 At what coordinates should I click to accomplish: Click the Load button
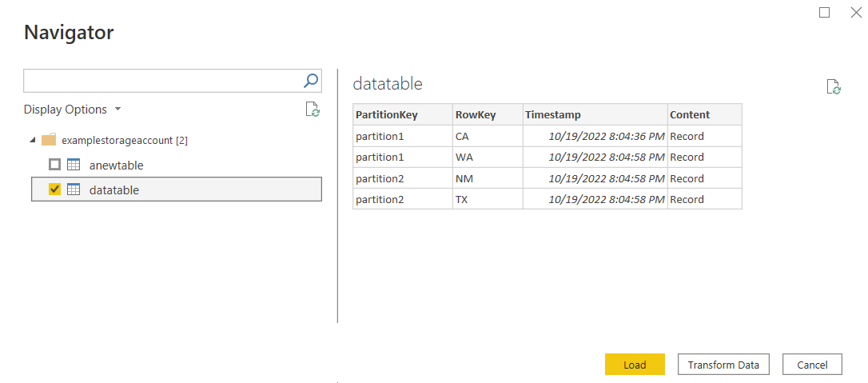pos(635,365)
